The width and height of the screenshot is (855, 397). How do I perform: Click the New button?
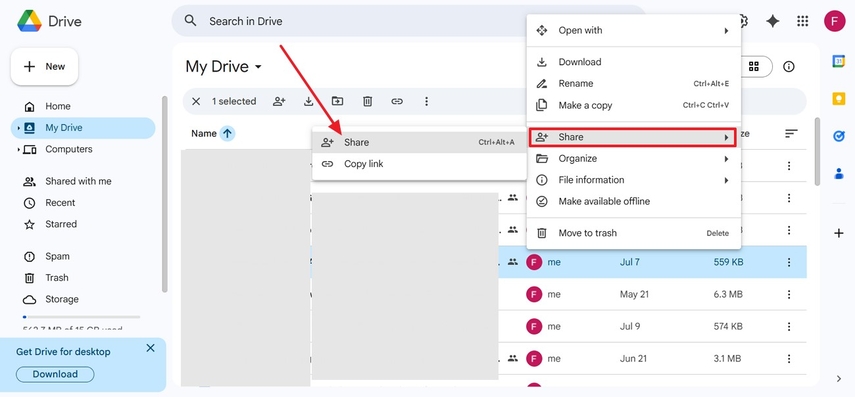click(x=44, y=67)
